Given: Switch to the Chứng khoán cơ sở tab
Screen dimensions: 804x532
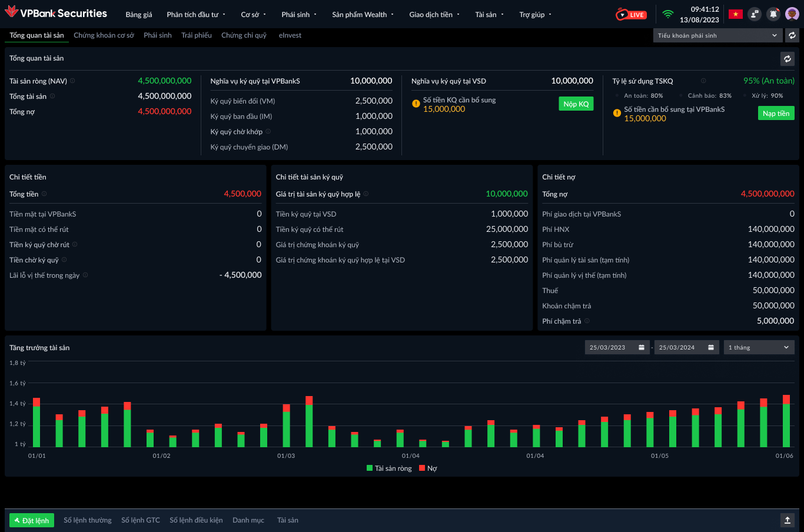Looking at the screenshot, I should 104,36.
